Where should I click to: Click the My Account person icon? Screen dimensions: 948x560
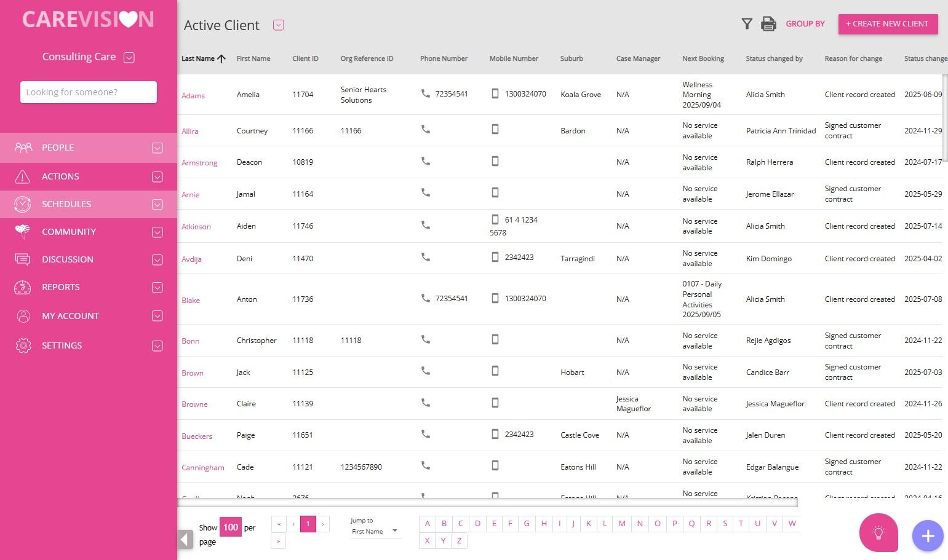point(23,316)
